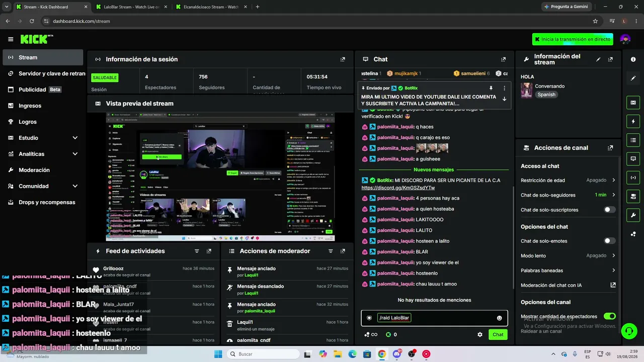This screenshot has height=362, width=644.
Task: Click the info icon in right sidebar
Action: [x=633, y=59]
